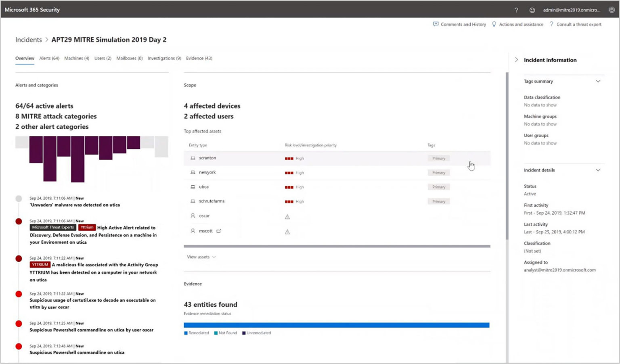Collapse the Incident details section
620x364 pixels.
click(x=598, y=170)
